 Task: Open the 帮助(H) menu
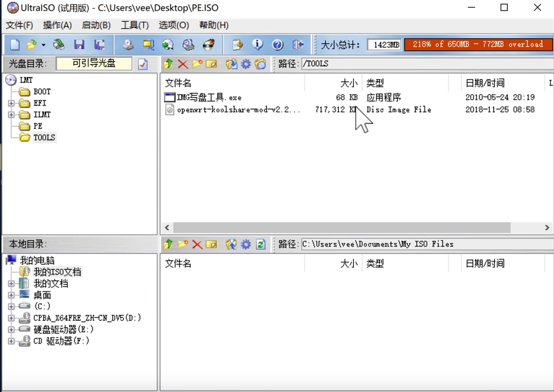[214, 25]
